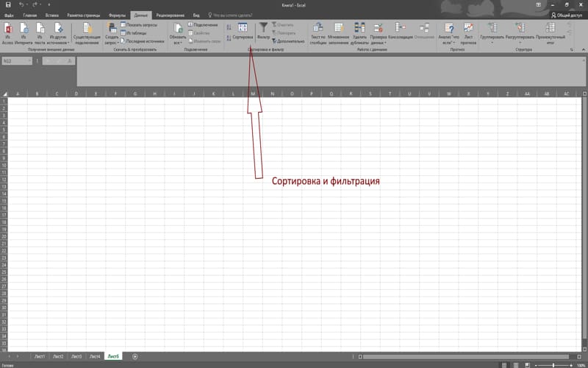Switch to the Рецензирование tab
Image resolution: width=588 pixels, height=368 pixels.
171,15
